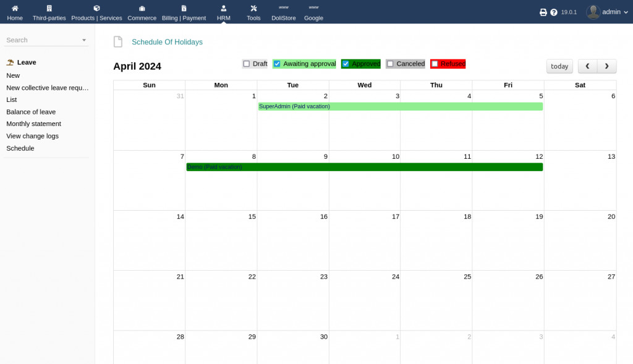The width and height of the screenshot is (633, 364).
Task: Toggle the Refused checkbox
Action: [435, 64]
